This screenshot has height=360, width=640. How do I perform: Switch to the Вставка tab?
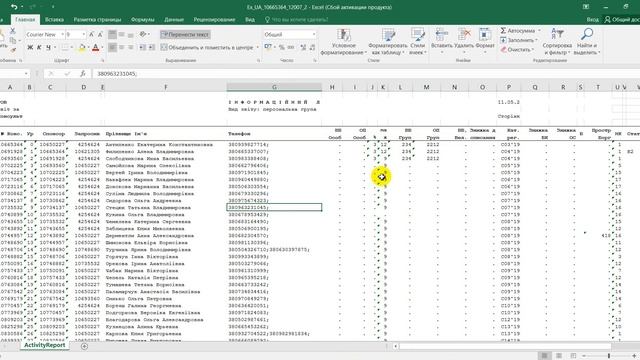tap(54, 19)
